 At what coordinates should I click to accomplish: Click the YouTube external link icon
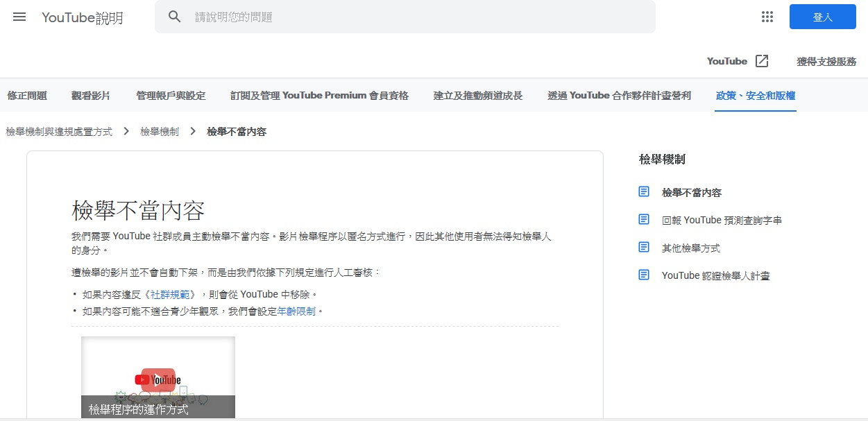click(762, 61)
